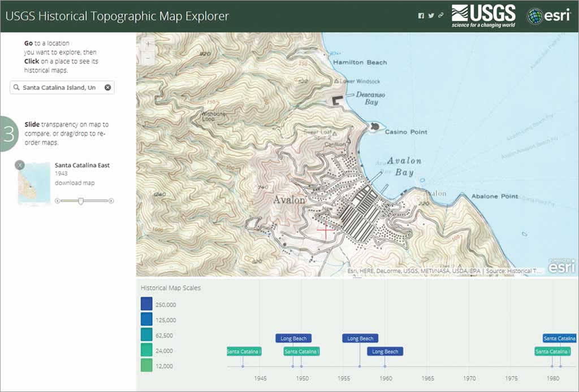The width and height of the screenshot is (579, 392).
Task: Click the Casino Point label
Action: 406,132
